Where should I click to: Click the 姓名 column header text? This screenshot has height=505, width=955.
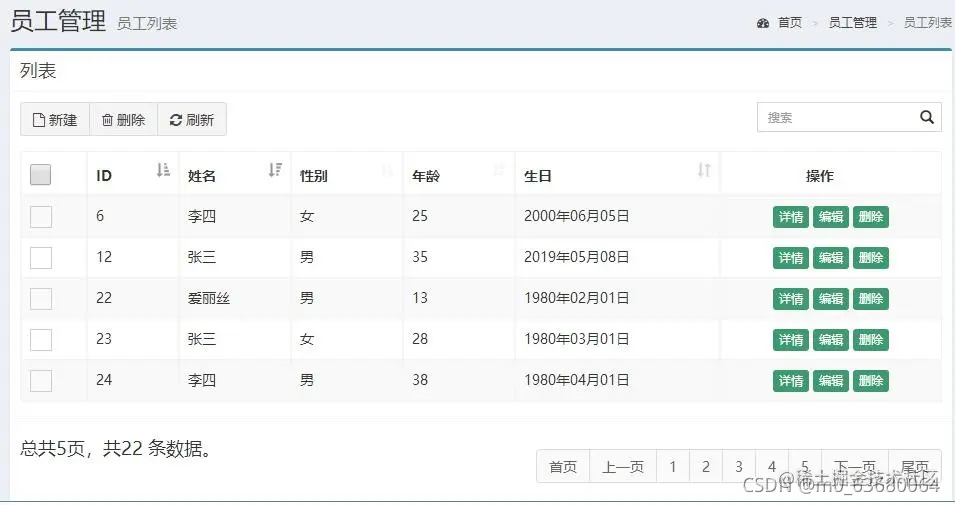coord(202,176)
